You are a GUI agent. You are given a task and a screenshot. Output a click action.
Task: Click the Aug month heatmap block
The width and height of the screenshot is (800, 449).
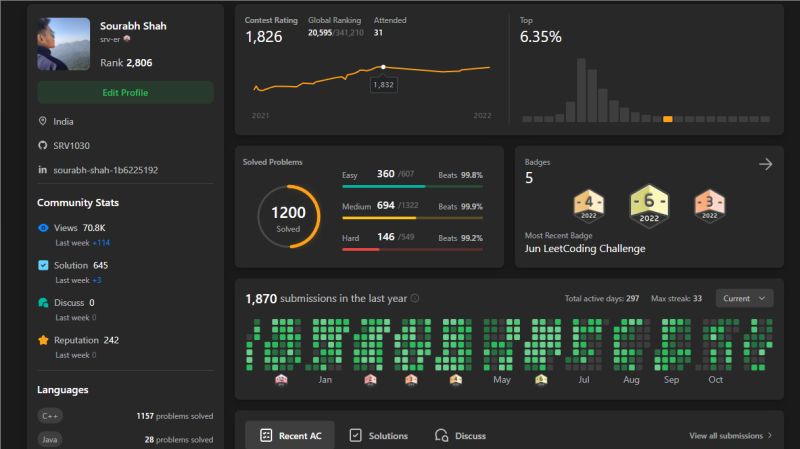632,345
